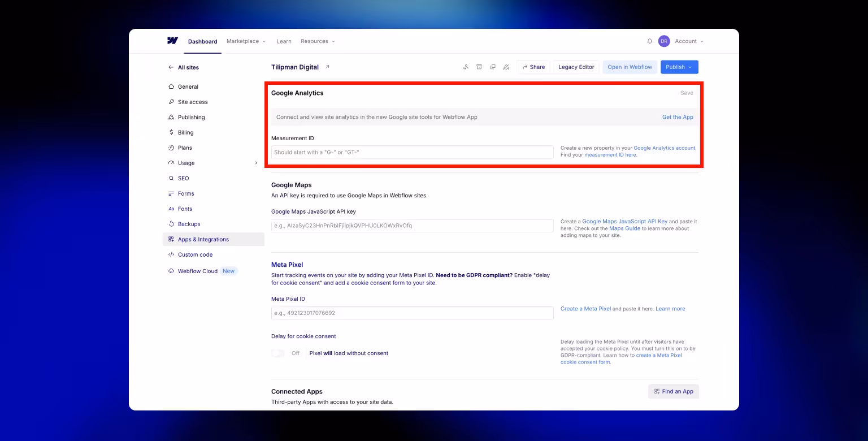Switch to the Marketplace tab

[x=242, y=41]
